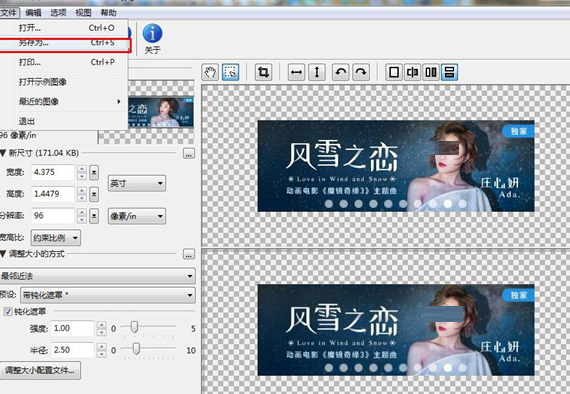This screenshot has height=394, width=570.
Task: Flip the image horizontally
Action: coord(296,72)
